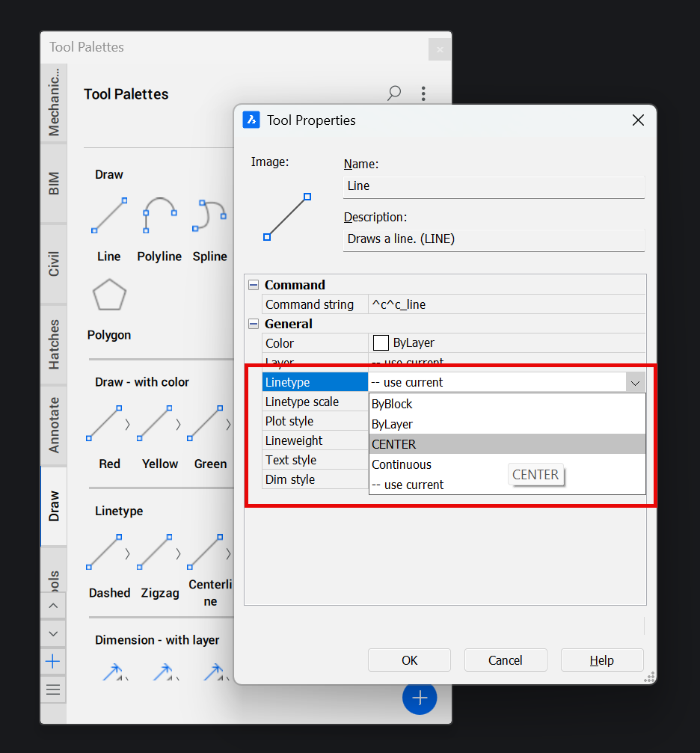Image resolution: width=700 pixels, height=753 pixels.
Task: Click the blue round add button
Action: click(420, 698)
